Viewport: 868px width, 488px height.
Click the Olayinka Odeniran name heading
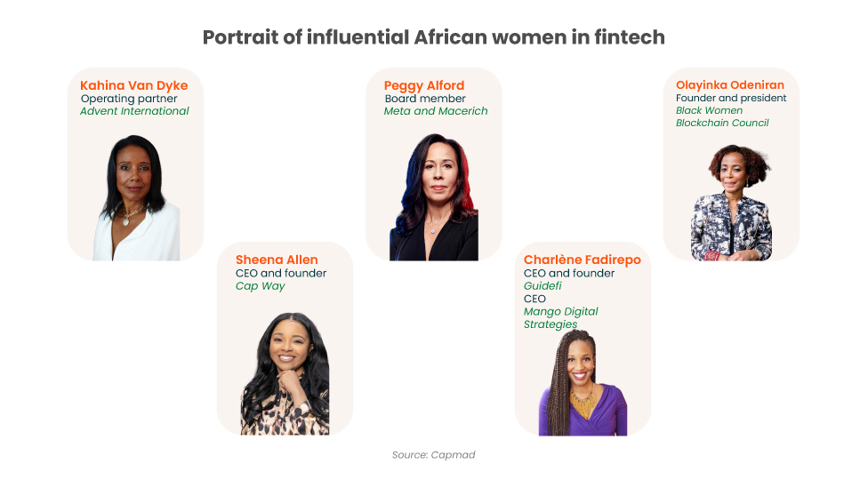click(x=730, y=84)
